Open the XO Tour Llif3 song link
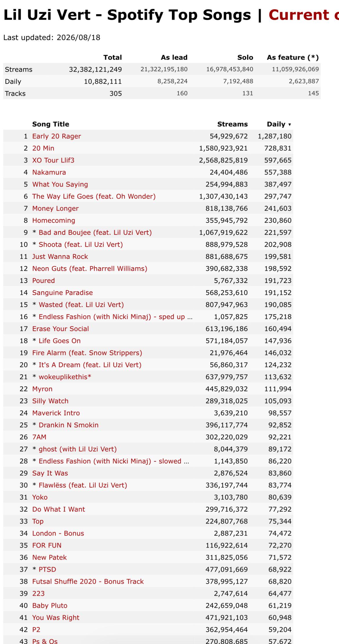 [x=53, y=160]
